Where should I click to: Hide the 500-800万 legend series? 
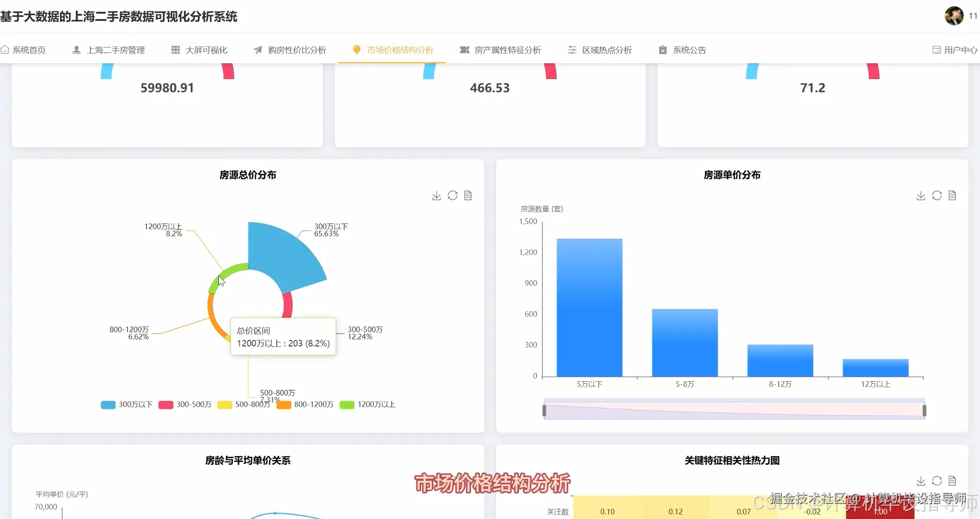pos(242,404)
